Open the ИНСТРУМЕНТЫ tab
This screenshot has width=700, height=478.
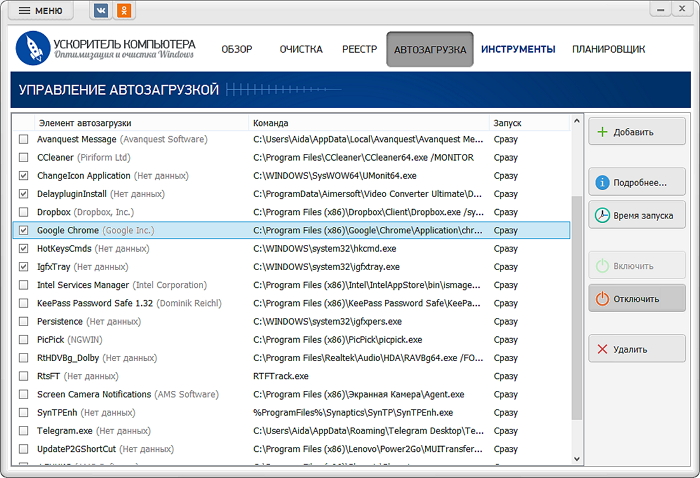[x=518, y=49]
